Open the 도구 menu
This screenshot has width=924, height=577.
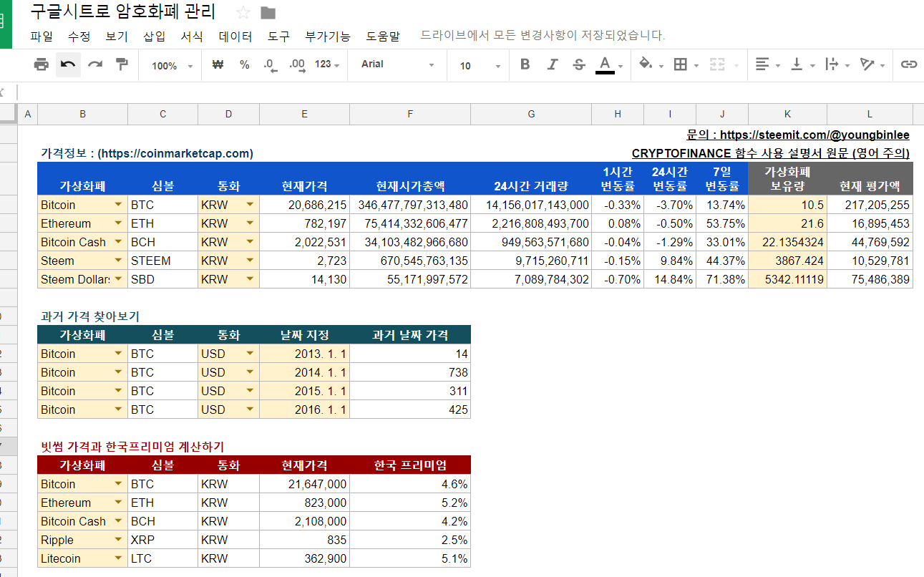point(279,36)
